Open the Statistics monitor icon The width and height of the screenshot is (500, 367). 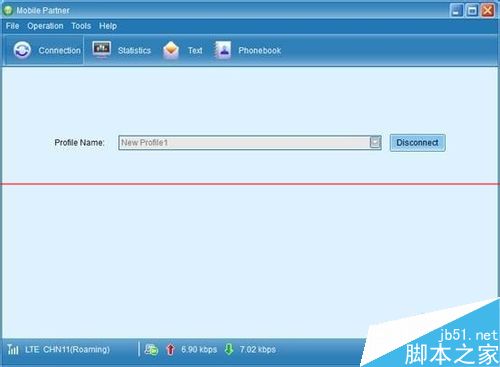[x=102, y=49]
